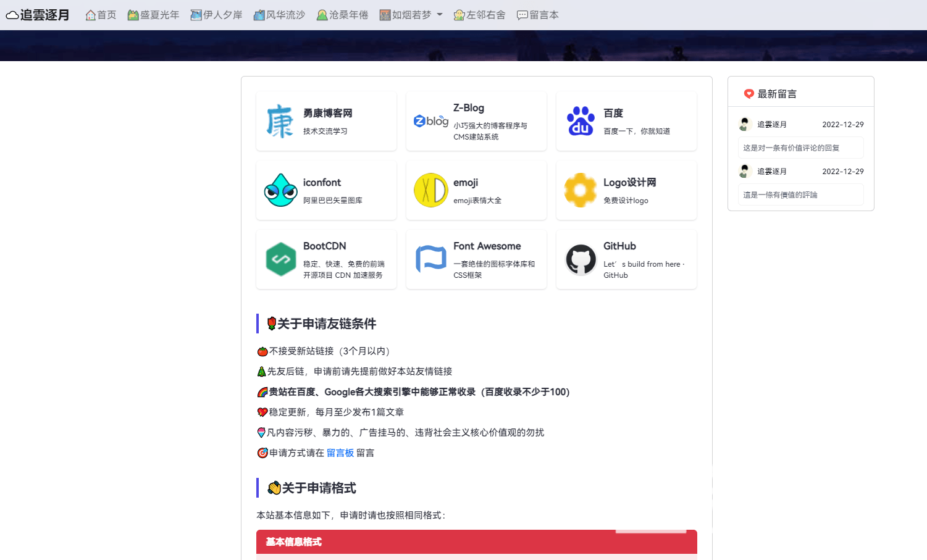Open the green BootCDN hexagon icon

click(280, 259)
